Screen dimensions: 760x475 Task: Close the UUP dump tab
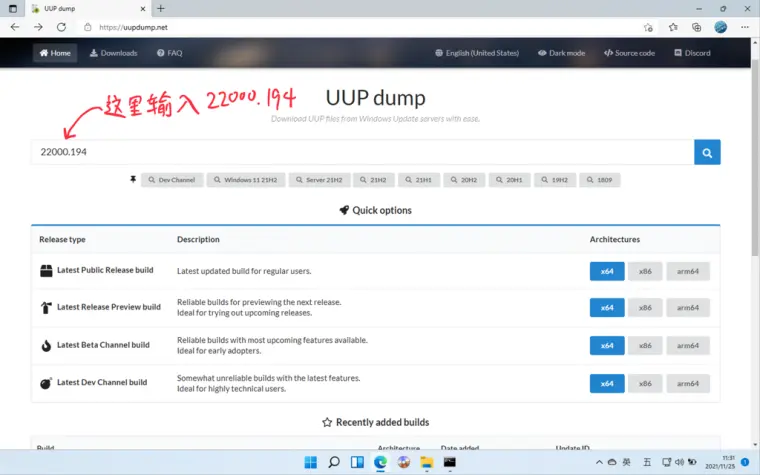pos(143,9)
